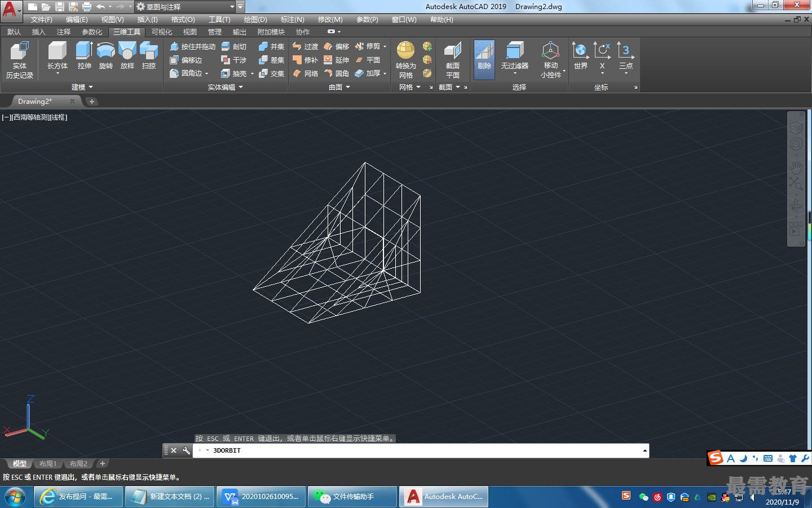Add a new drawing tab with plus
This screenshot has height=508, width=812.
[91, 102]
